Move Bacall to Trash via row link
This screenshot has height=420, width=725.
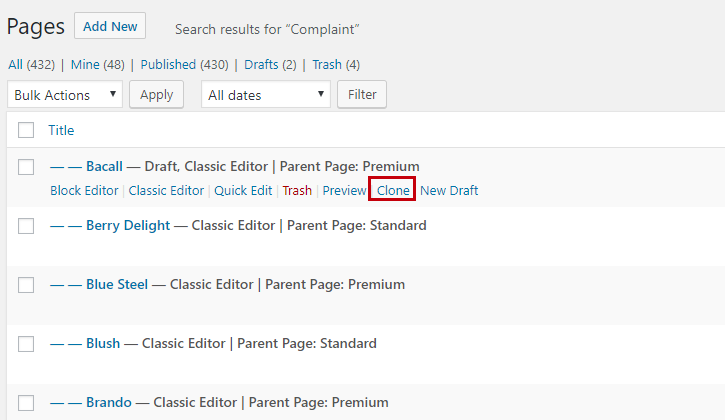coord(297,190)
